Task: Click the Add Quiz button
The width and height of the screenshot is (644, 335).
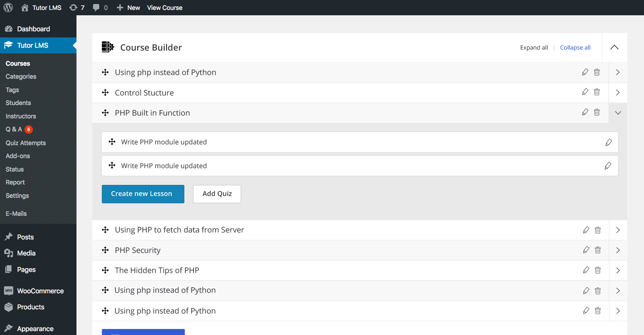Action: pyautogui.click(x=217, y=194)
